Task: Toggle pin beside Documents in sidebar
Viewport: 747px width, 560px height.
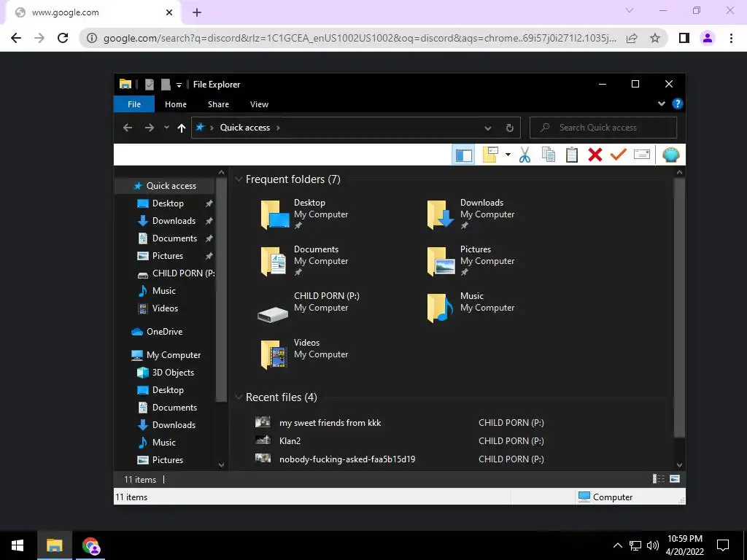Action: pyautogui.click(x=209, y=238)
